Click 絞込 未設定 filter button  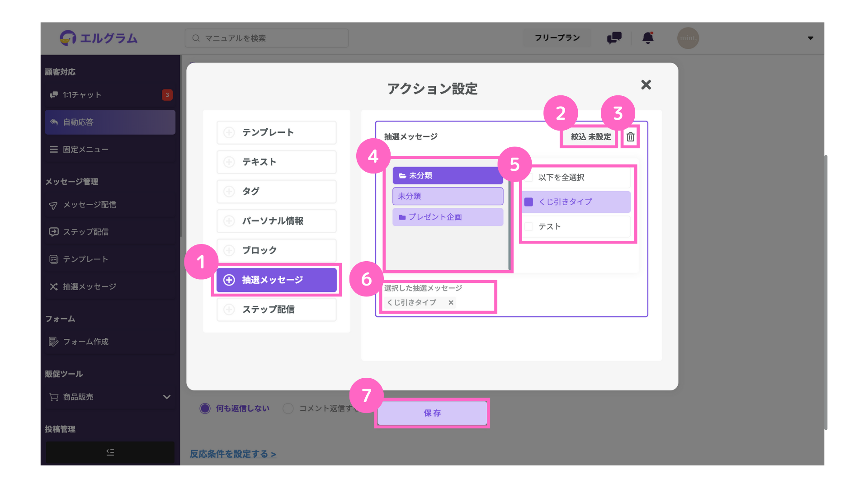click(x=590, y=136)
